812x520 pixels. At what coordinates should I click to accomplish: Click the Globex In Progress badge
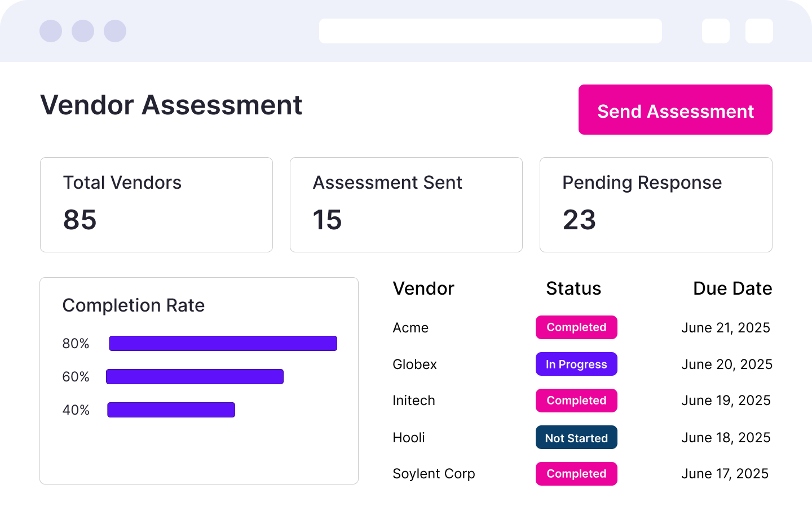click(576, 364)
